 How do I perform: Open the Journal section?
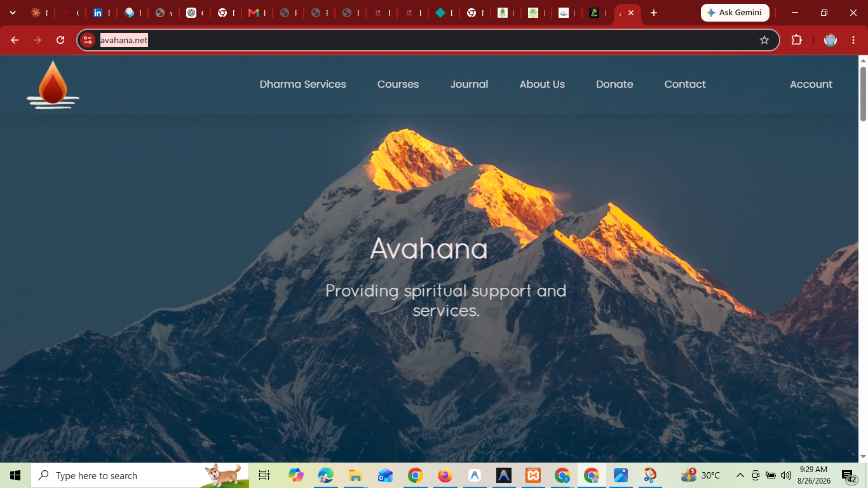[x=469, y=84]
